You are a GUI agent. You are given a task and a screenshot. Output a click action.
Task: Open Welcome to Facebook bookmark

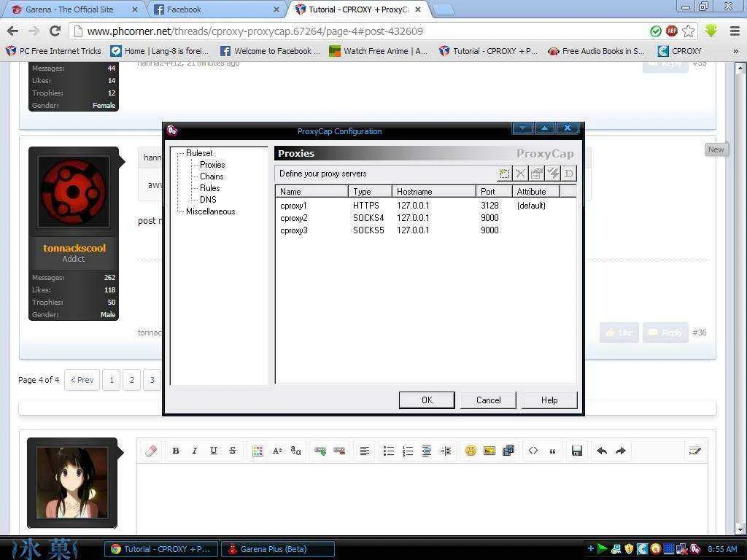[x=270, y=51]
